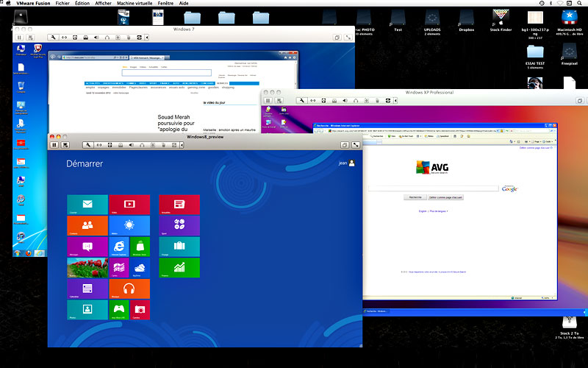Collapse the Windows 7 device toolbar arrow
Viewport: 588px width, 368px height.
(147, 38)
